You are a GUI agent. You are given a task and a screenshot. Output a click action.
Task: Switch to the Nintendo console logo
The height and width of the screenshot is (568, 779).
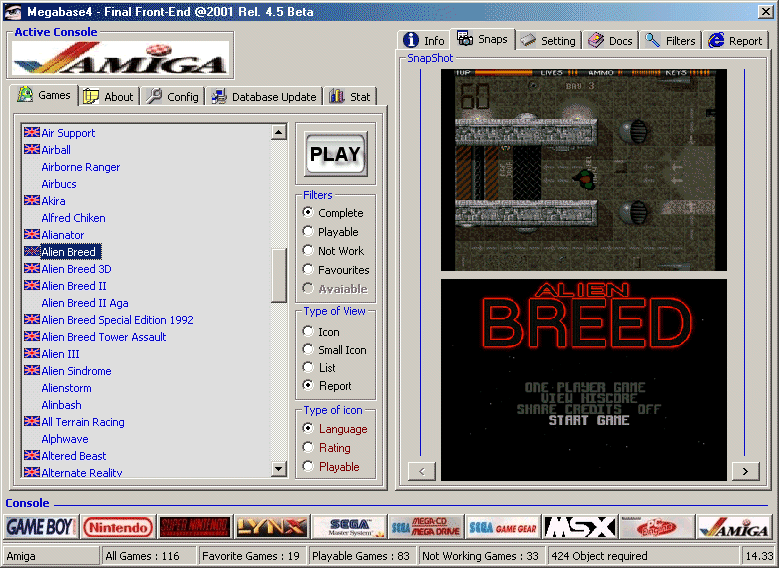[118, 527]
